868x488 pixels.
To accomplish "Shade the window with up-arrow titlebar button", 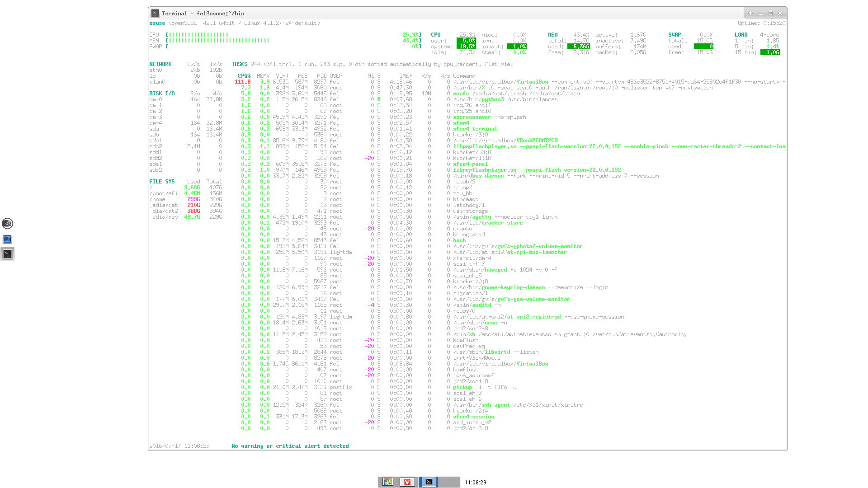I will [x=750, y=13].
